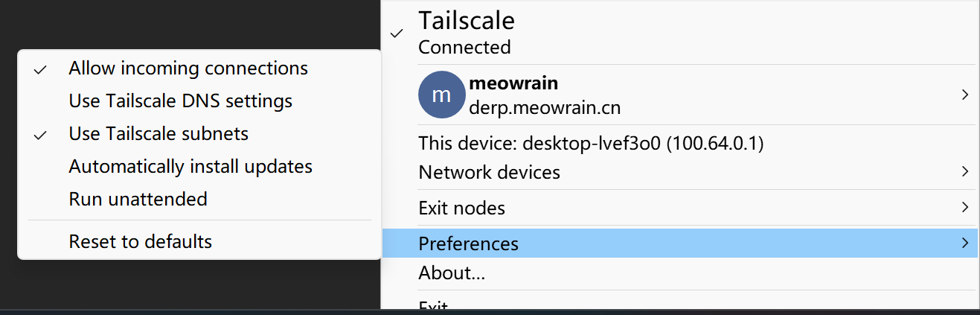
Task: Click the Exit menu item
Action: click(433, 306)
